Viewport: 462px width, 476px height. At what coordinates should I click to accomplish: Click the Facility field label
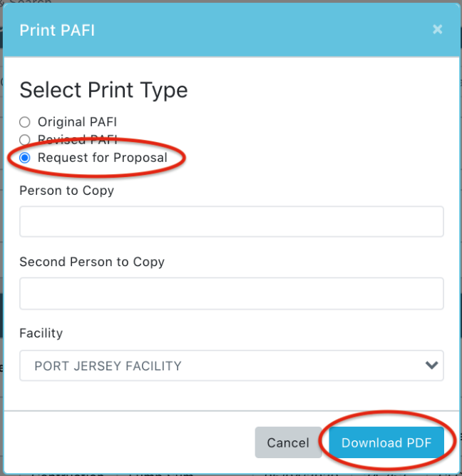tap(41, 333)
